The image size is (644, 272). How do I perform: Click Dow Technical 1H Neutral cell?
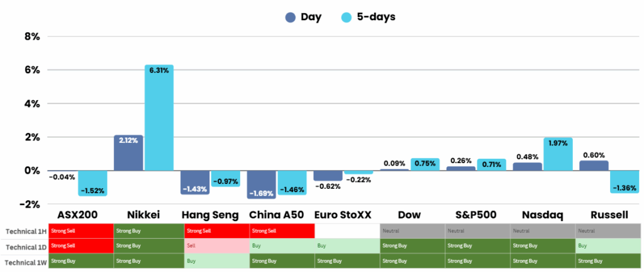(x=412, y=231)
